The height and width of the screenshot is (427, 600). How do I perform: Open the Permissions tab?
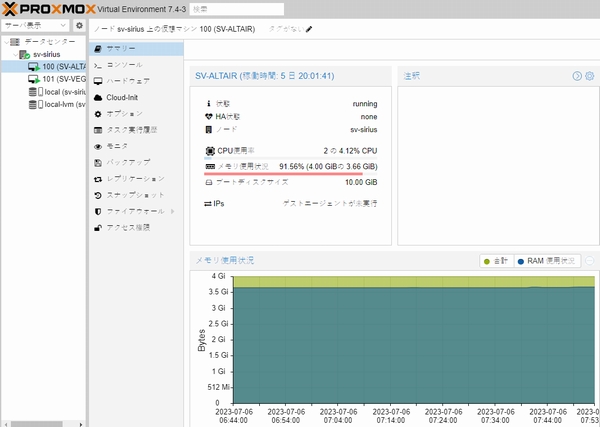[136, 228]
